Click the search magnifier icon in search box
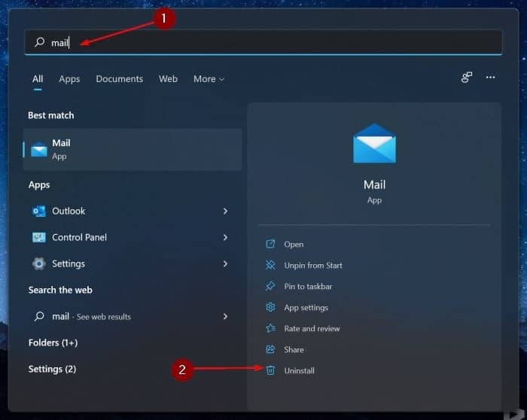Image resolution: width=527 pixels, height=420 pixels. coord(40,42)
